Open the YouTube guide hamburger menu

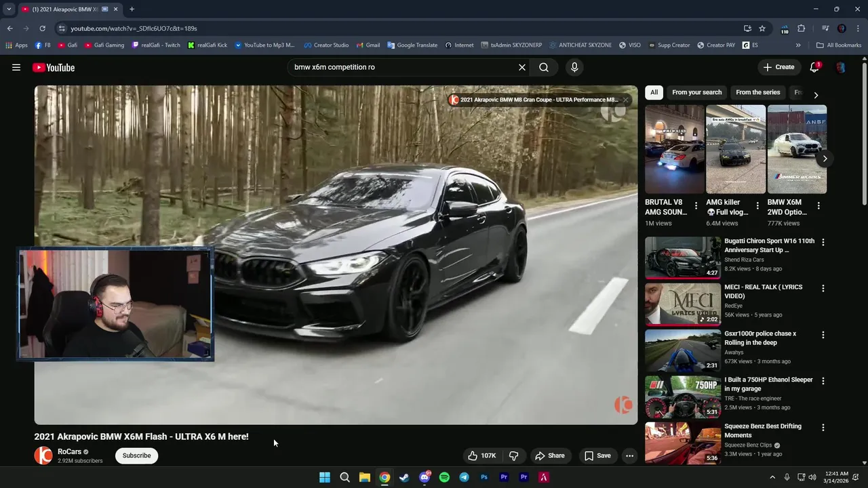coord(16,67)
